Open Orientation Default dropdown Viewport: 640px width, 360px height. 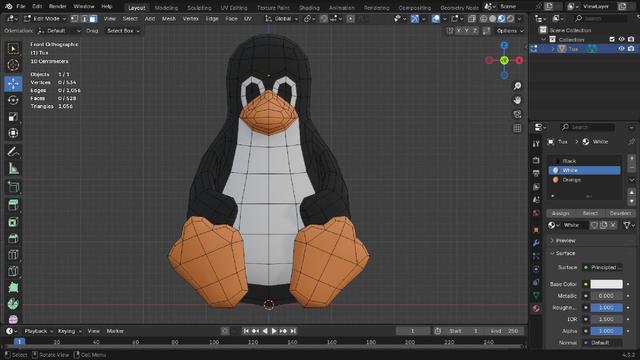point(59,31)
